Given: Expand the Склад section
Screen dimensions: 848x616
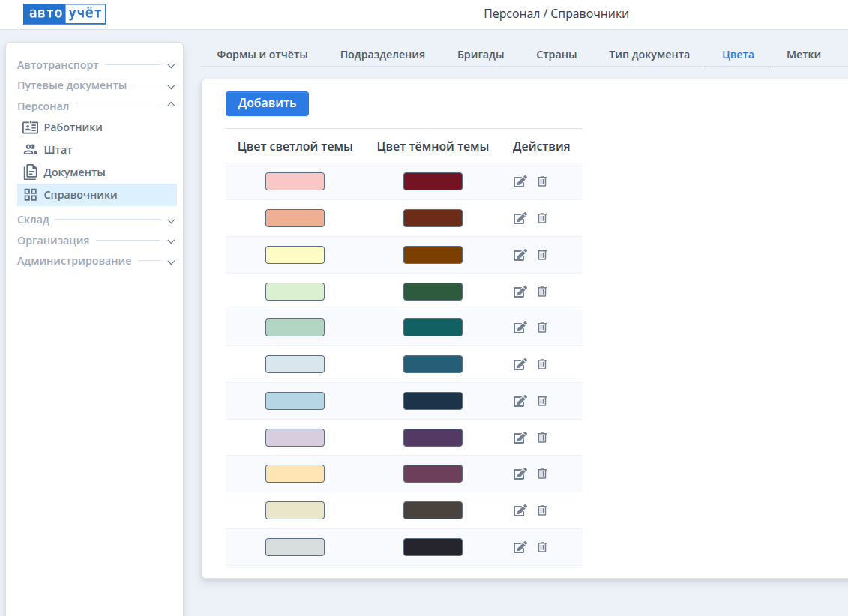Looking at the screenshot, I should tap(171, 221).
